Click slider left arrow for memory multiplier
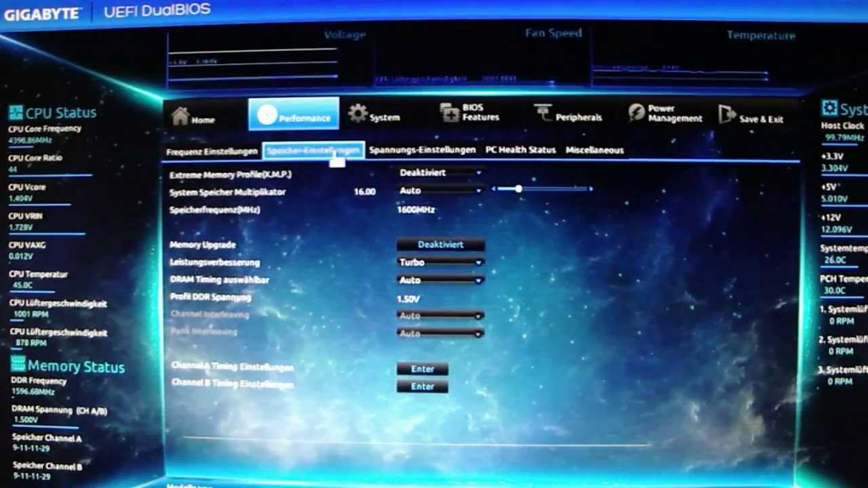868x488 pixels. [494, 189]
